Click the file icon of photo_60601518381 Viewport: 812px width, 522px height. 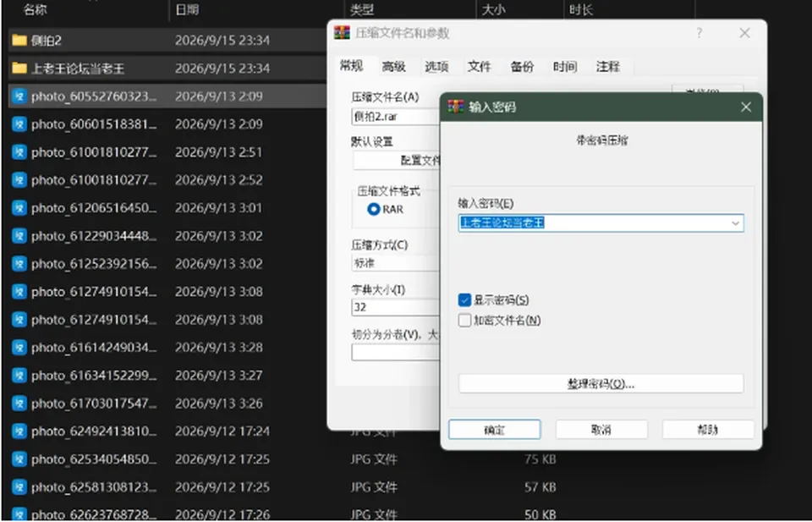point(19,124)
